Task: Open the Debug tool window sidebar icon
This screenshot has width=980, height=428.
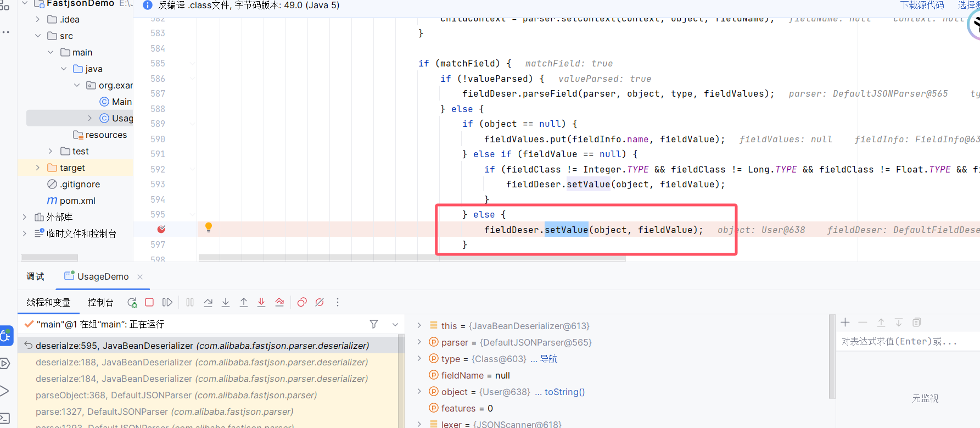Action: point(5,336)
